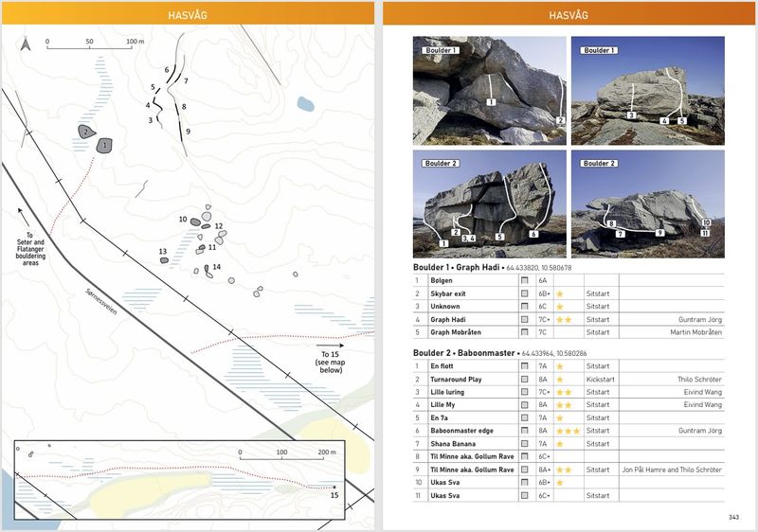The image size is (758, 532).
Task: Check the Turnaround Play box
Action: pyautogui.click(x=525, y=379)
